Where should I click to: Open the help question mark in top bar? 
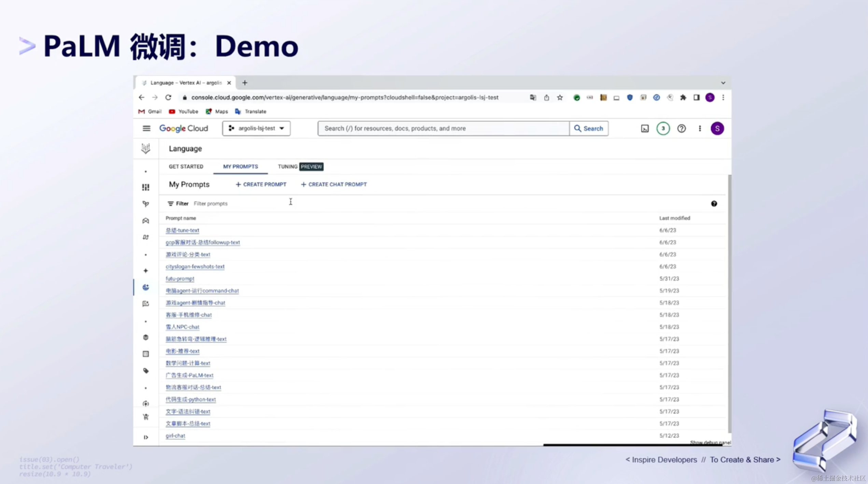pos(681,129)
